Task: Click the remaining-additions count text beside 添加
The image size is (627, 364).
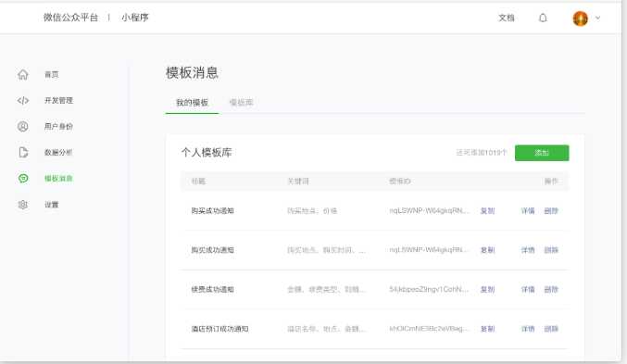Action: [x=482, y=153]
